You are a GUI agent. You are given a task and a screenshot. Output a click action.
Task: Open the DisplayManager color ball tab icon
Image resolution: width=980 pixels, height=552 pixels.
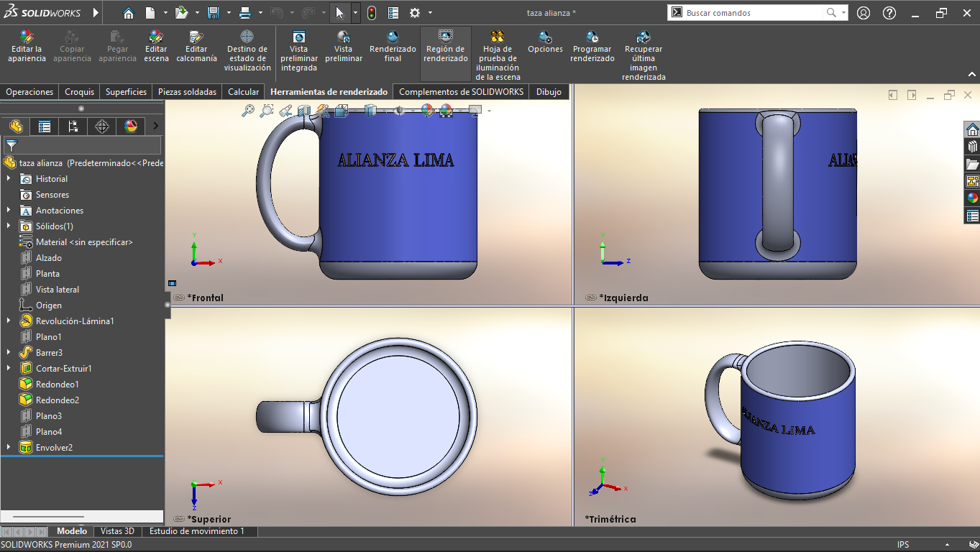(131, 126)
